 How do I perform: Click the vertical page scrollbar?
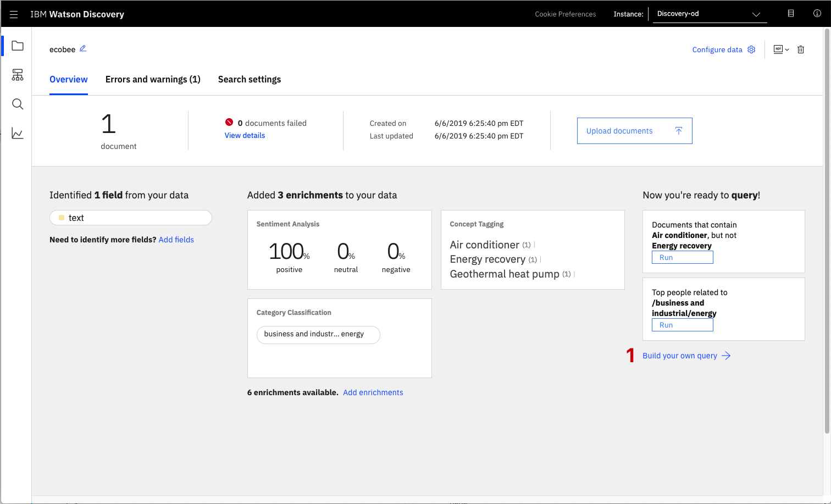pyautogui.click(x=827, y=231)
